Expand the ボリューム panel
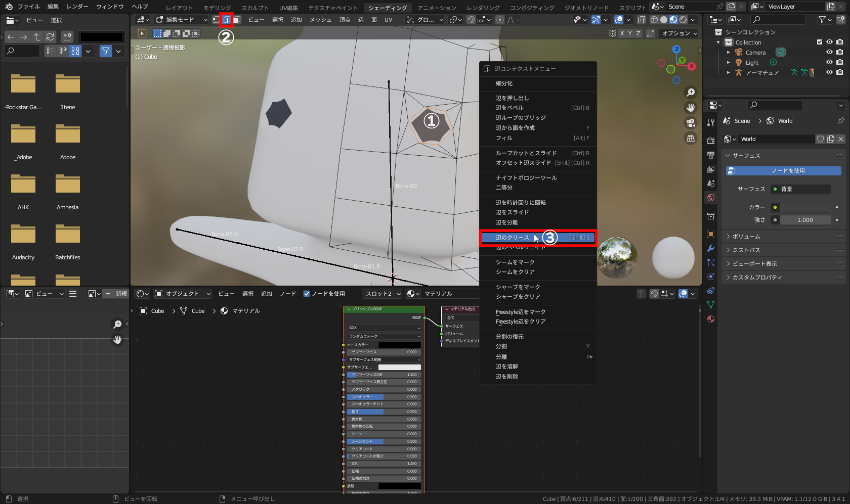850x504 pixels. click(x=783, y=237)
